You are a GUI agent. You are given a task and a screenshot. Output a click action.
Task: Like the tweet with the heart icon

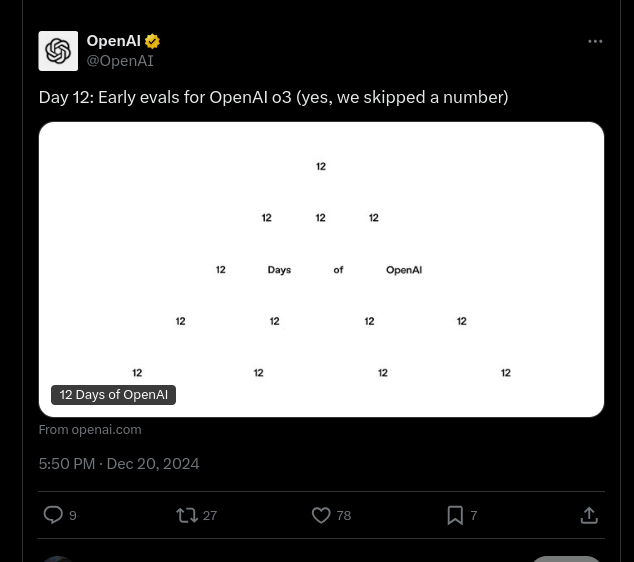[321, 515]
